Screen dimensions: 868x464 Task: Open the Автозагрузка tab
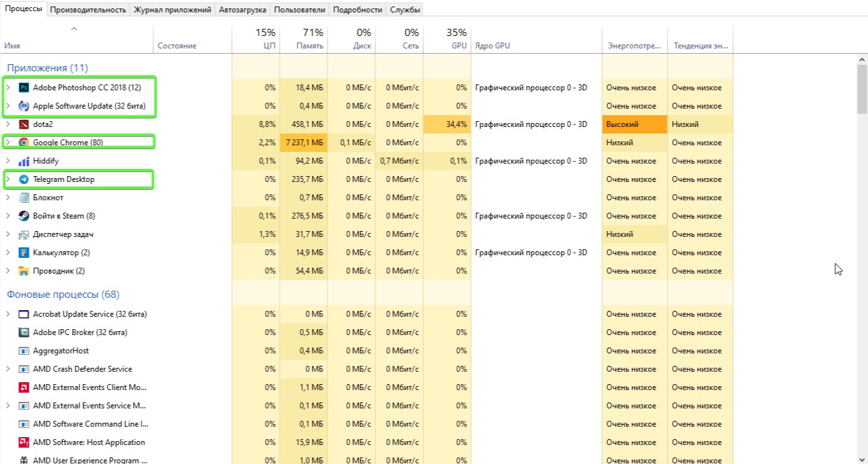pos(242,10)
